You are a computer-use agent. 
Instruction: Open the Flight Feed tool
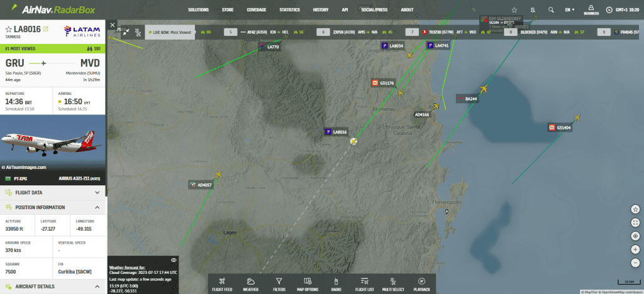pos(221,283)
